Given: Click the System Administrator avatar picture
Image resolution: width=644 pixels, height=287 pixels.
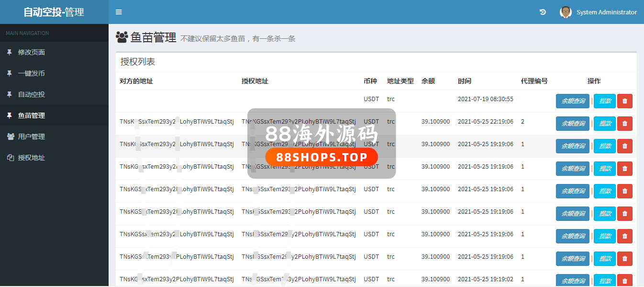Looking at the screenshot, I should pos(566,12).
